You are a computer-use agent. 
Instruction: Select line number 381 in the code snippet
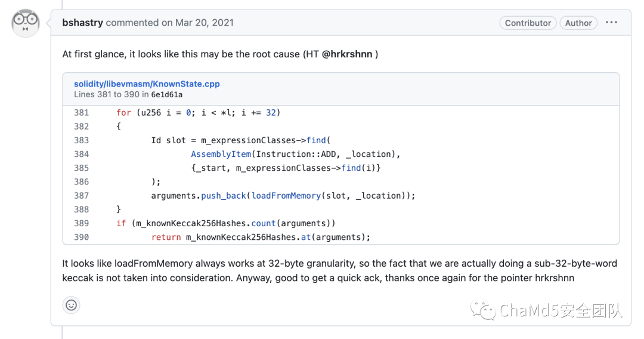point(81,113)
